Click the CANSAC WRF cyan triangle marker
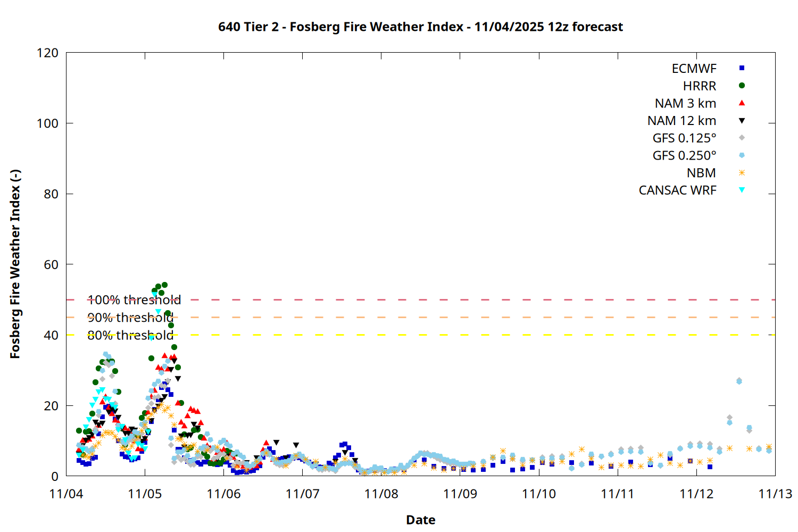Viewport: 798px width, 532px height. coord(742,190)
